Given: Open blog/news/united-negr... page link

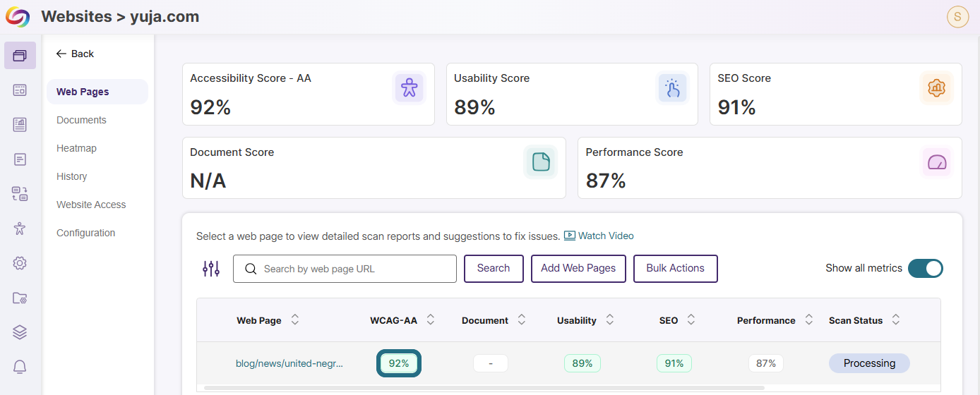Looking at the screenshot, I should tap(289, 363).
